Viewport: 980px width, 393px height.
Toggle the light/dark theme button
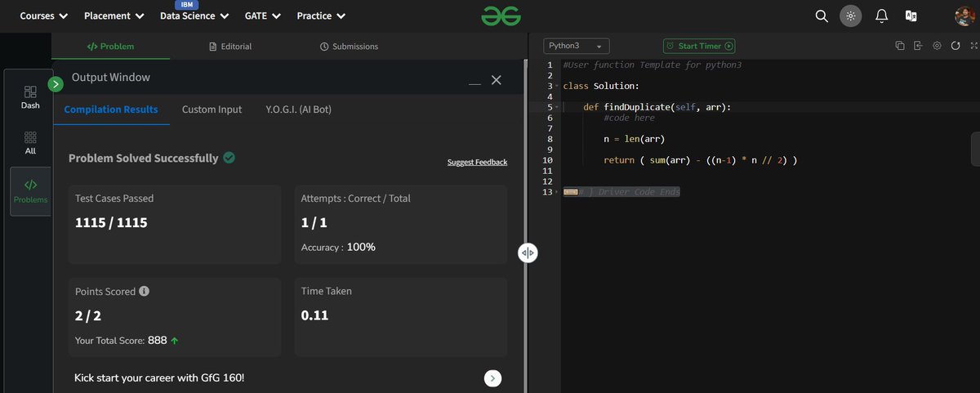[851, 16]
